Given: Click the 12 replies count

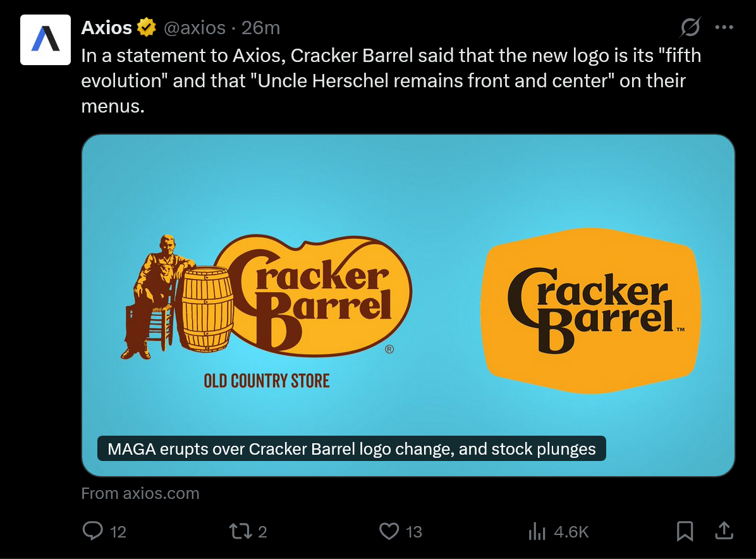Looking at the screenshot, I should pos(118,532).
